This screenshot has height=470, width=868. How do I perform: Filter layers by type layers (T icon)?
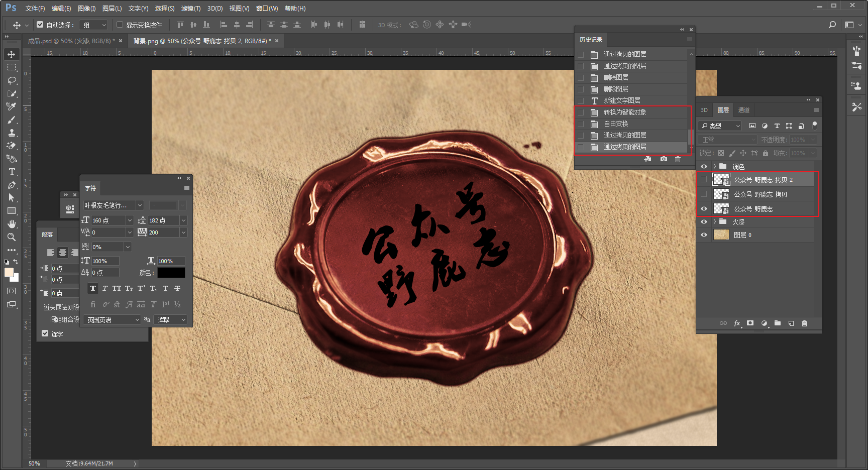[x=777, y=126]
